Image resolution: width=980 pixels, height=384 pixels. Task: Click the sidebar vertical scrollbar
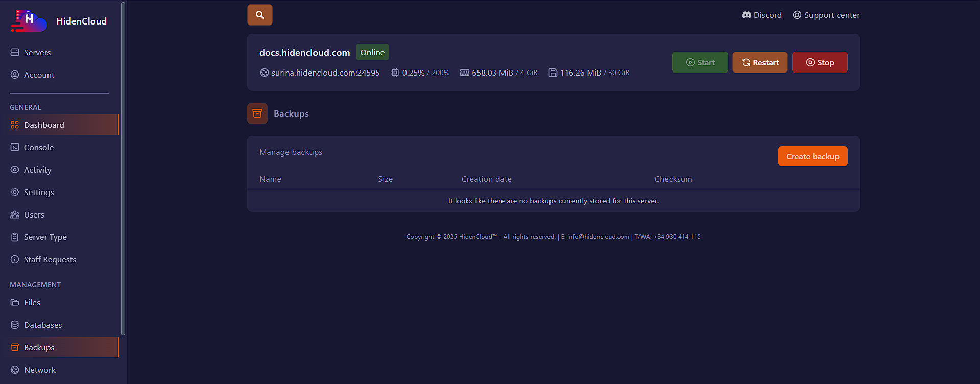point(123,169)
